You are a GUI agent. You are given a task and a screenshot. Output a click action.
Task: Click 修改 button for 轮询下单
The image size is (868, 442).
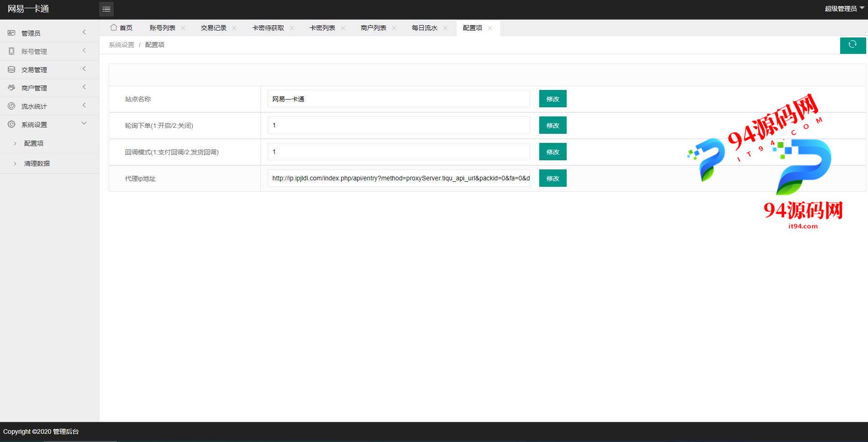[x=552, y=125]
